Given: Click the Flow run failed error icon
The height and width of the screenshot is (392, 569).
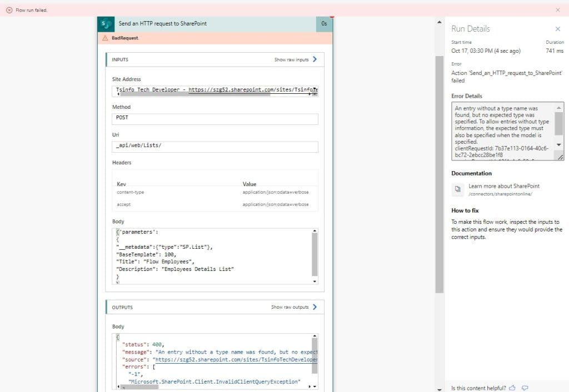Looking at the screenshot, I should pyautogui.click(x=9, y=10).
